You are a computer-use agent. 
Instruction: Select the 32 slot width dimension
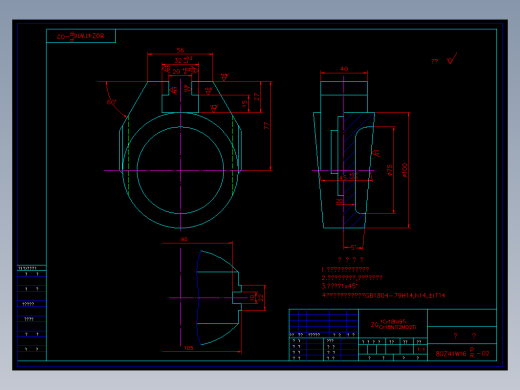pyautogui.click(x=183, y=60)
